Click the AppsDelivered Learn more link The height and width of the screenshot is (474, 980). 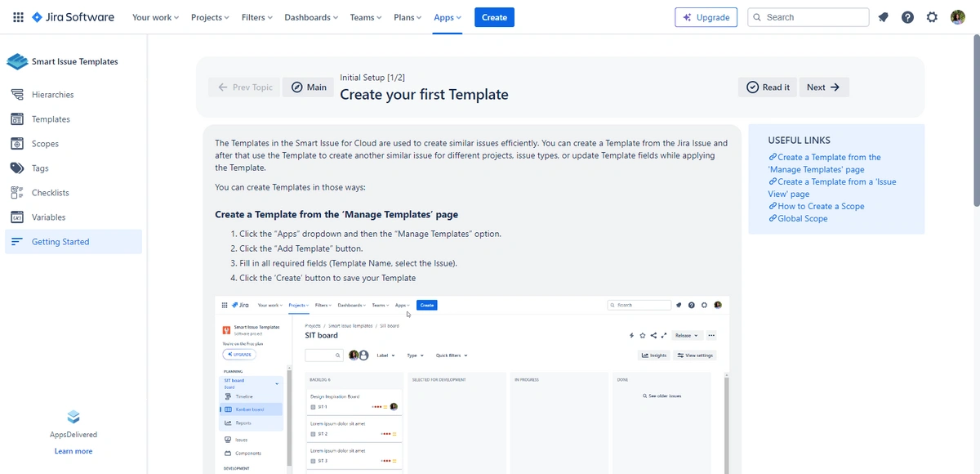[73, 451]
